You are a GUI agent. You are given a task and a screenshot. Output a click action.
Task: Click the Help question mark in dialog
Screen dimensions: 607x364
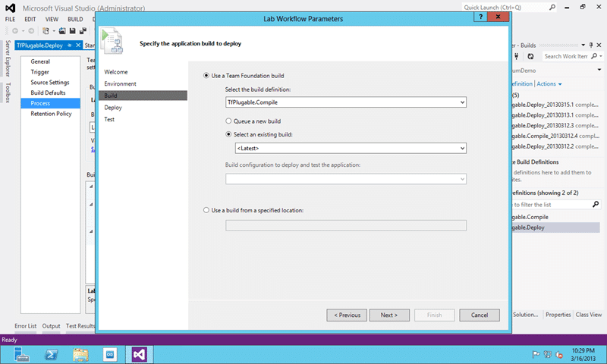[x=480, y=17]
